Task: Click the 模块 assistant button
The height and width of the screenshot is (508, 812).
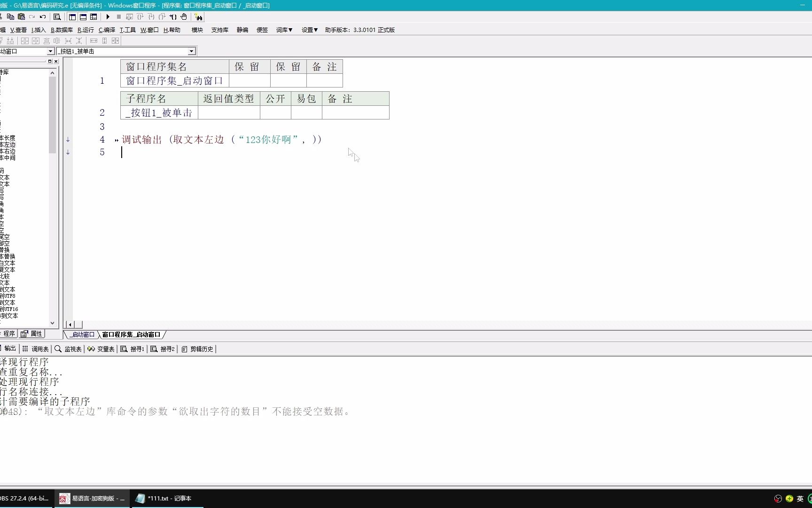Action: 197,30
